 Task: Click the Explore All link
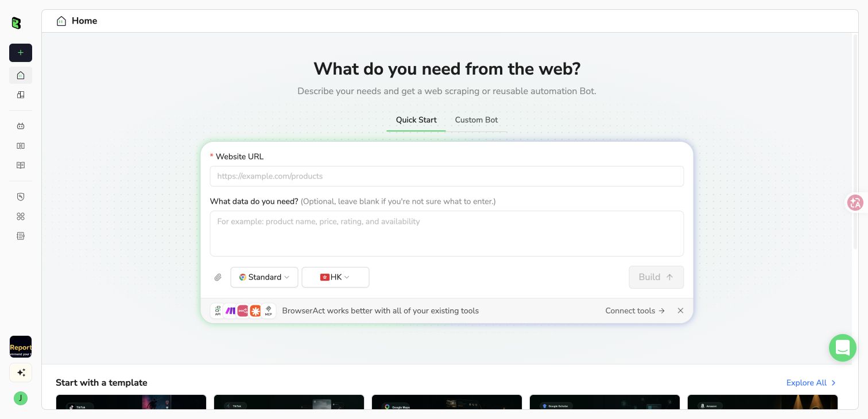(811, 383)
